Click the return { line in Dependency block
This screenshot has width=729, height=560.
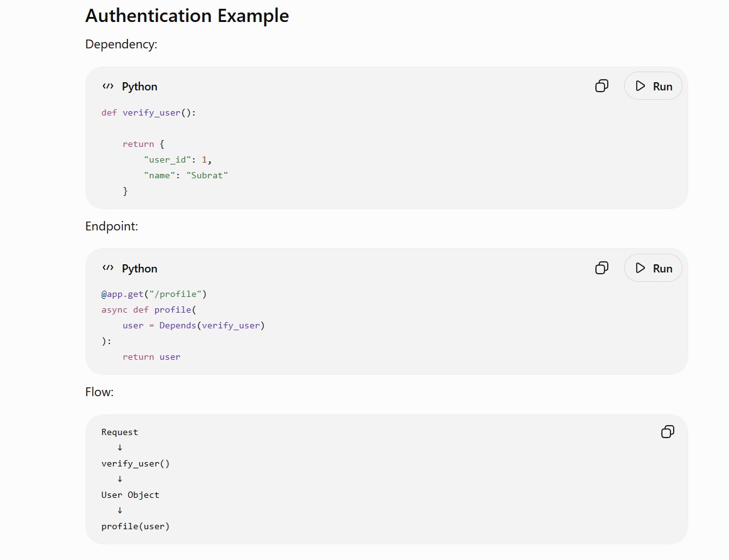point(143,144)
